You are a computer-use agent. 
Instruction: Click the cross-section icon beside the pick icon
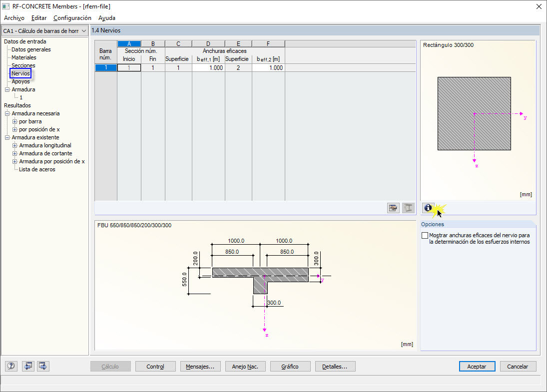click(x=408, y=208)
